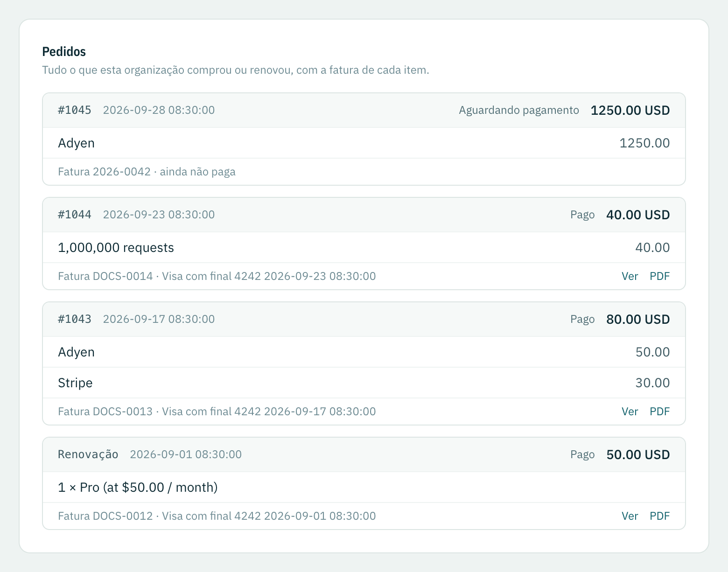Click the date 2026-09-28 08:30:00
This screenshot has width=728, height=572.
pos(159,110)
